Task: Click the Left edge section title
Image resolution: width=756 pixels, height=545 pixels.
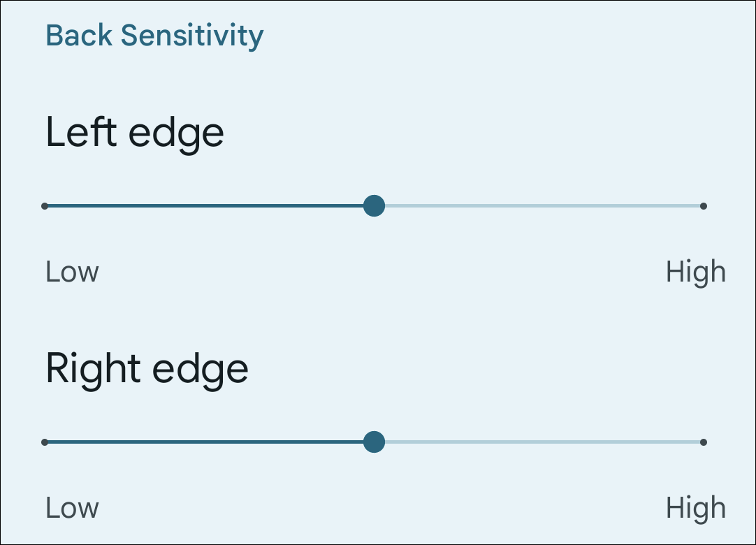Action: [x=134, y=131]
